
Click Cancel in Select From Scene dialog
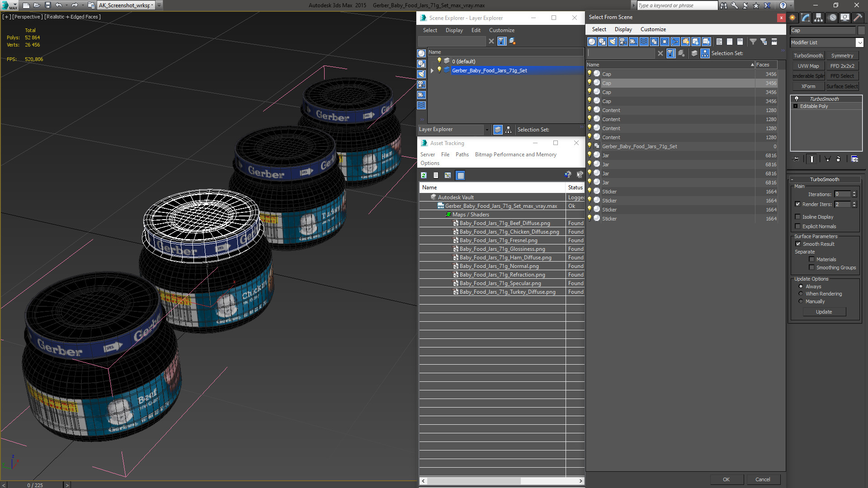763,479
